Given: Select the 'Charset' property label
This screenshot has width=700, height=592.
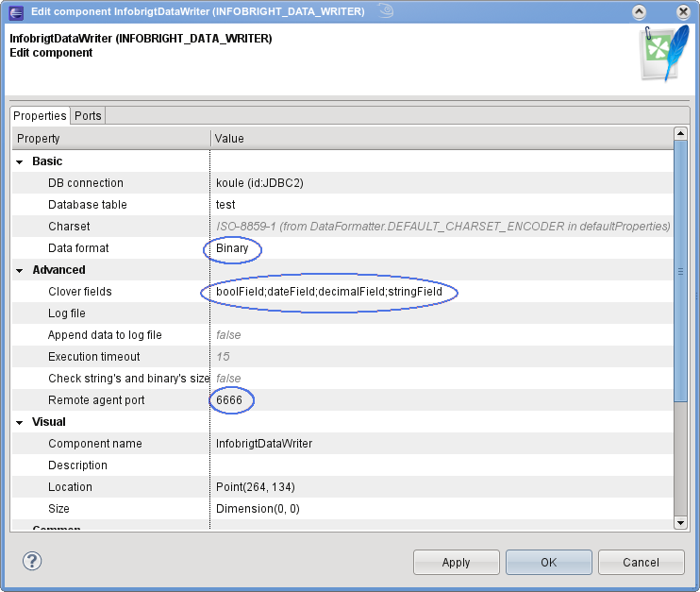Looking at the screenshot, I should [69, 227].
